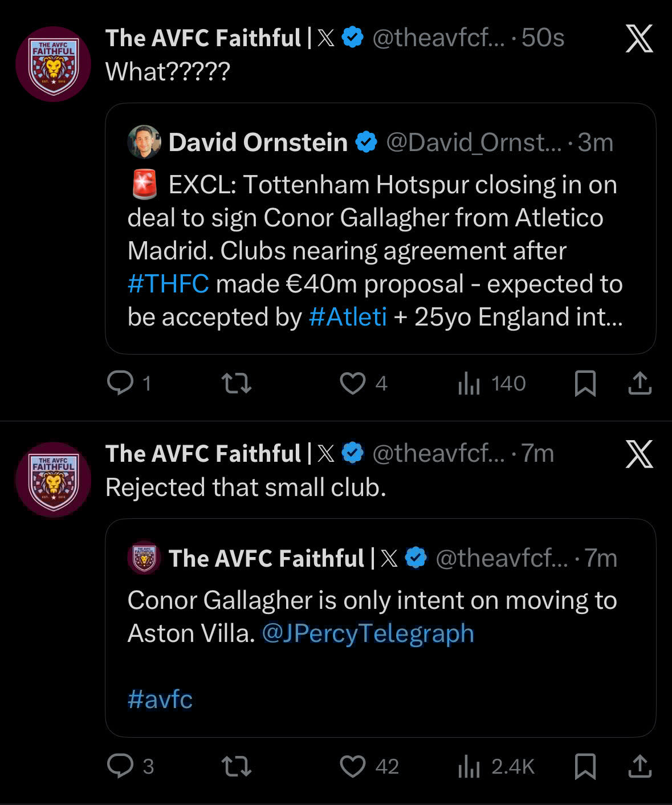Open AVFC Faithful avatar on top post

pos(53,64)
